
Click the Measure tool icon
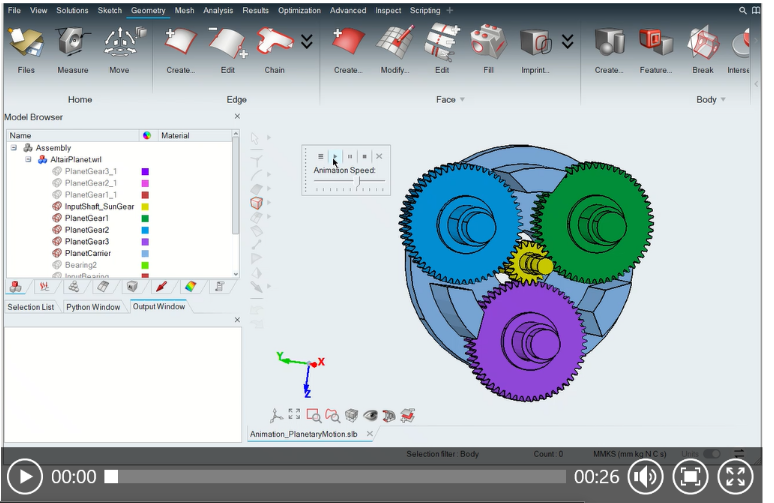pyautogui.click(x=73, y=47)
